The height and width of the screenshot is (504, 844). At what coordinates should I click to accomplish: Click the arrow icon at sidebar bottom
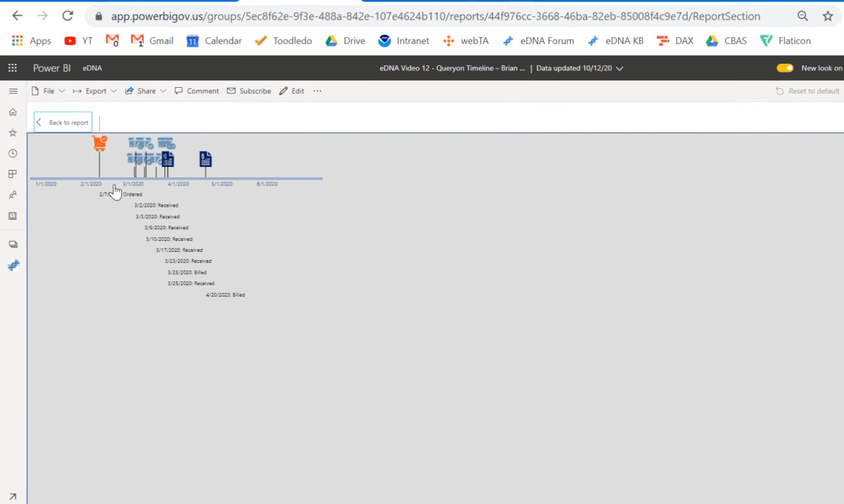[x=13, y=497]
